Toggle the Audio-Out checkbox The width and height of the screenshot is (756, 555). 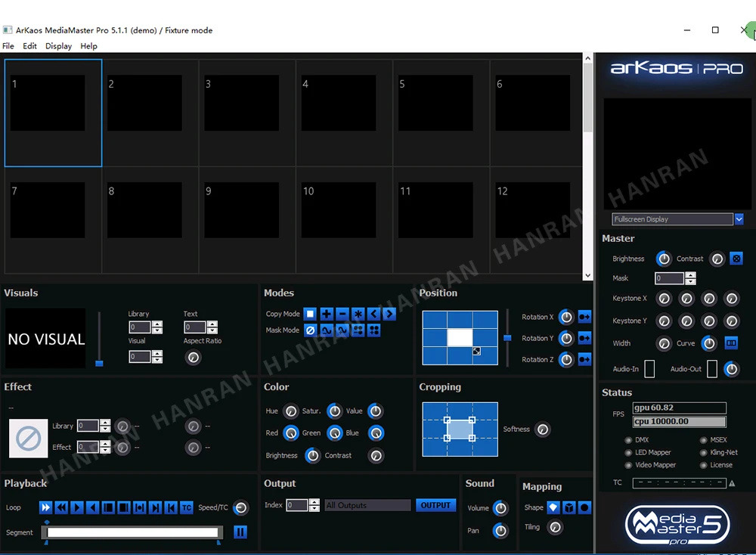pyautogui.click(x=712, y=369)
